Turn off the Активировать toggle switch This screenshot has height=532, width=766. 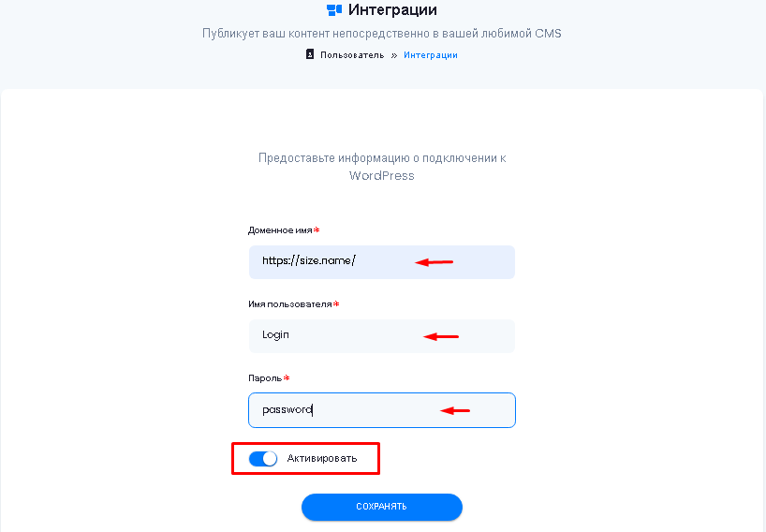pyautogui.click(x=263, y=459)
